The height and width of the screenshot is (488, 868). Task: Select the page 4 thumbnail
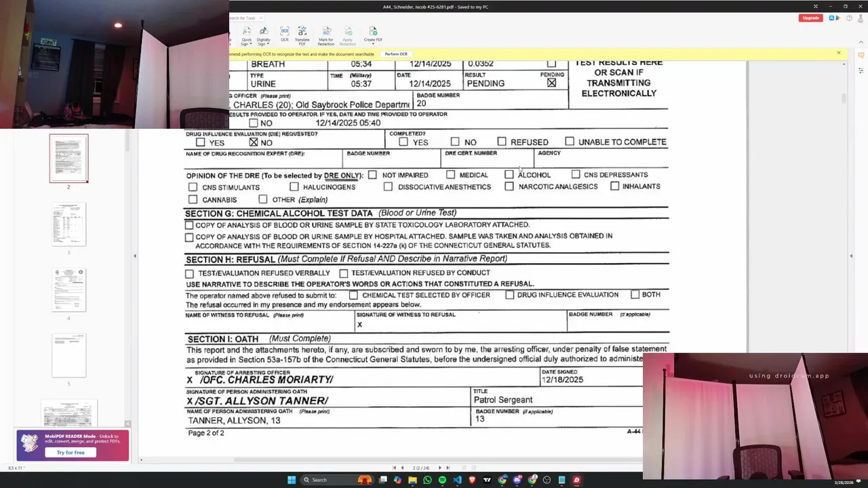pos(68,289)
